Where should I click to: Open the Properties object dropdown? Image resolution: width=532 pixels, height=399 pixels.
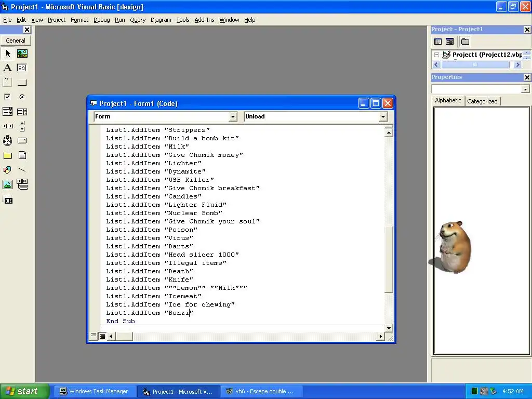(x=525, y=89)
